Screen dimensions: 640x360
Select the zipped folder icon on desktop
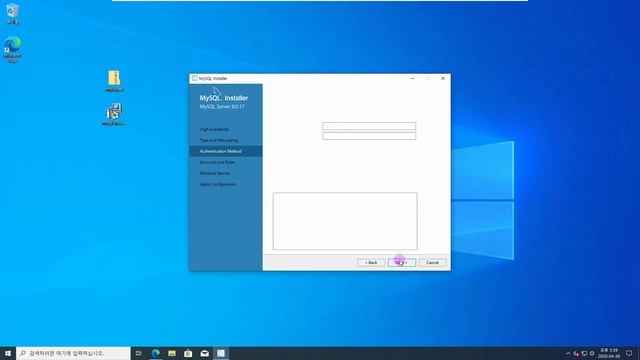click(x=114, y=81)
